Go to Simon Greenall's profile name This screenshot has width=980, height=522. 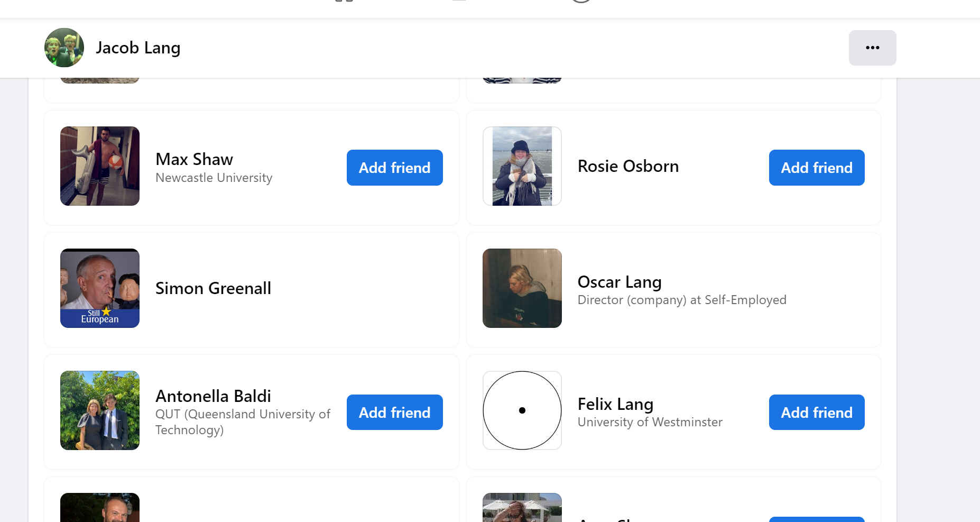tap(213, 288)
